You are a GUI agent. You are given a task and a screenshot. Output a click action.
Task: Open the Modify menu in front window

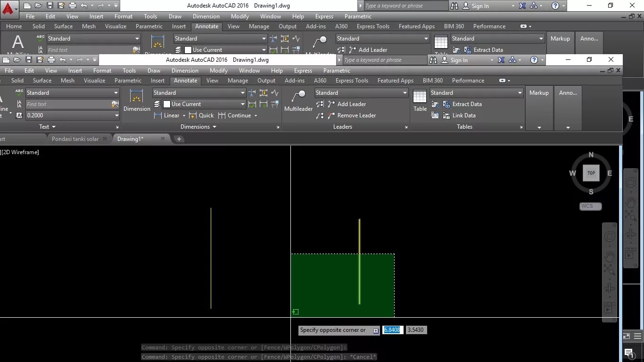[218, 71]
